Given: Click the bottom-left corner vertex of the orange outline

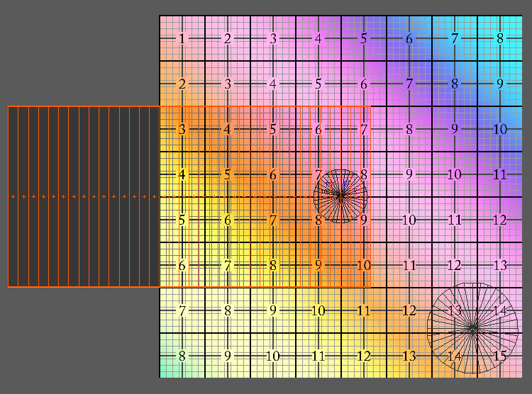Looking at the screenshot, I should [9, 286].
